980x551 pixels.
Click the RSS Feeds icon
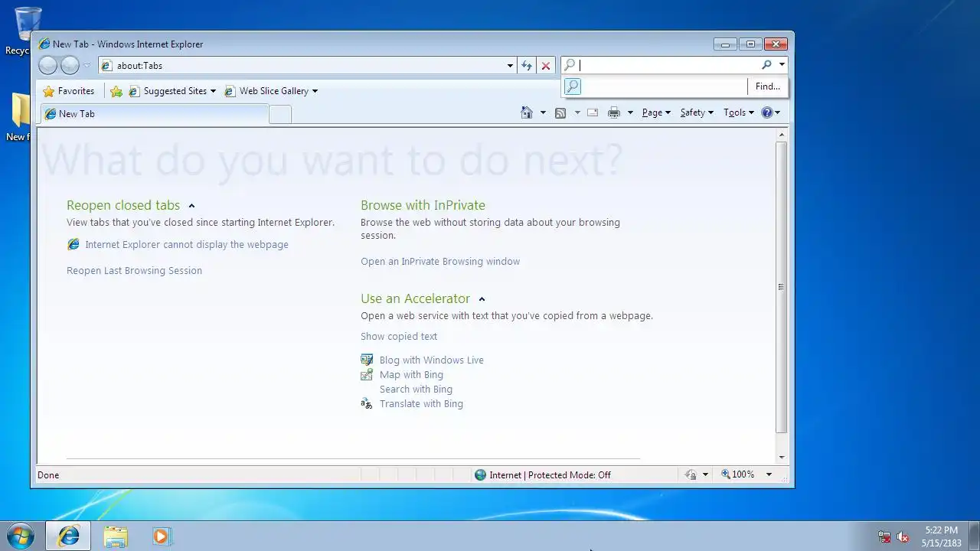(560, 112)
